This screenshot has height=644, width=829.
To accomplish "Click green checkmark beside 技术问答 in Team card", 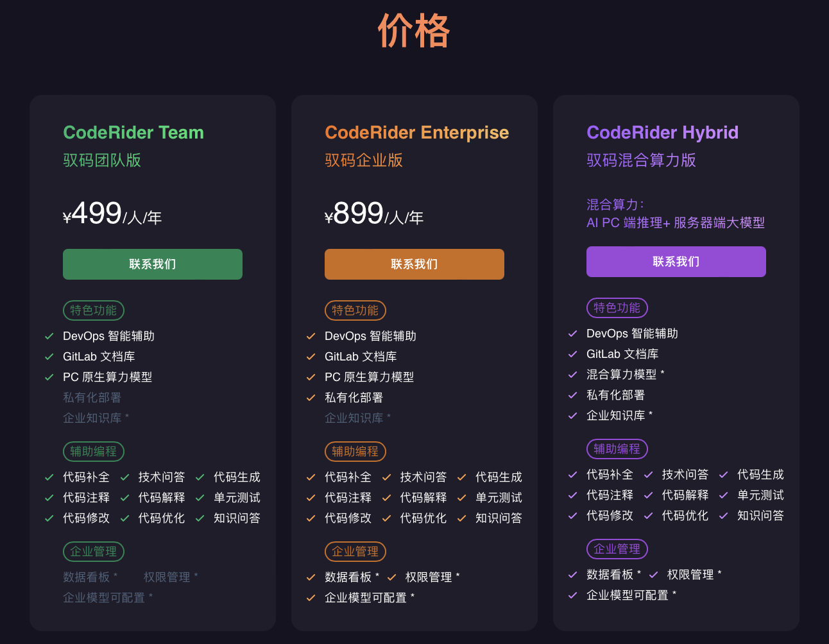I will (x=124, y=477).
